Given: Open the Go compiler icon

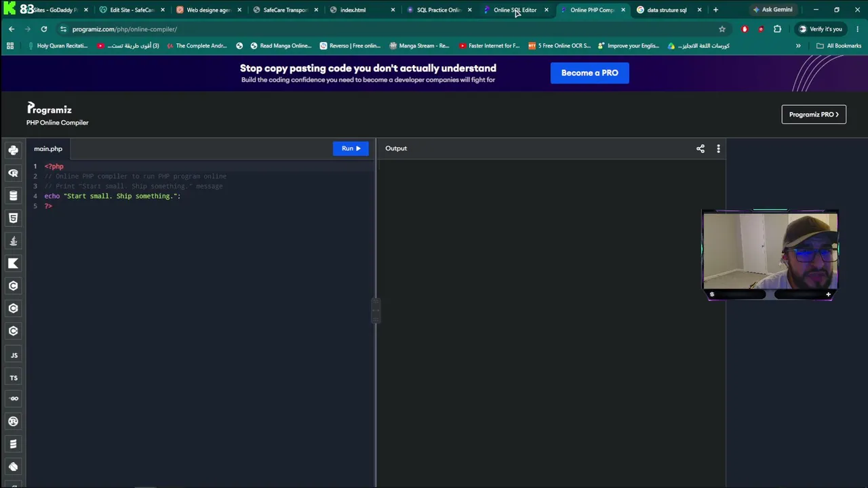Looking at the screenshot, I should point(14,399).
